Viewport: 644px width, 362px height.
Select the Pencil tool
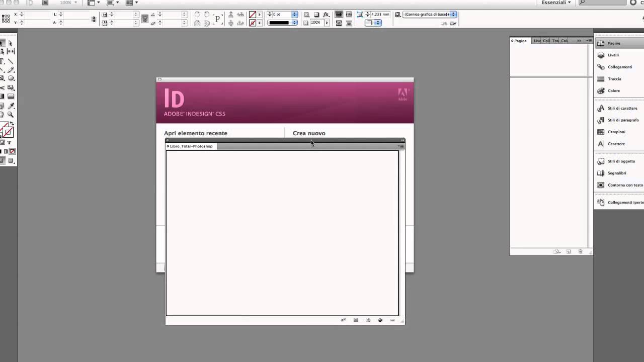[x=11, y=70]
